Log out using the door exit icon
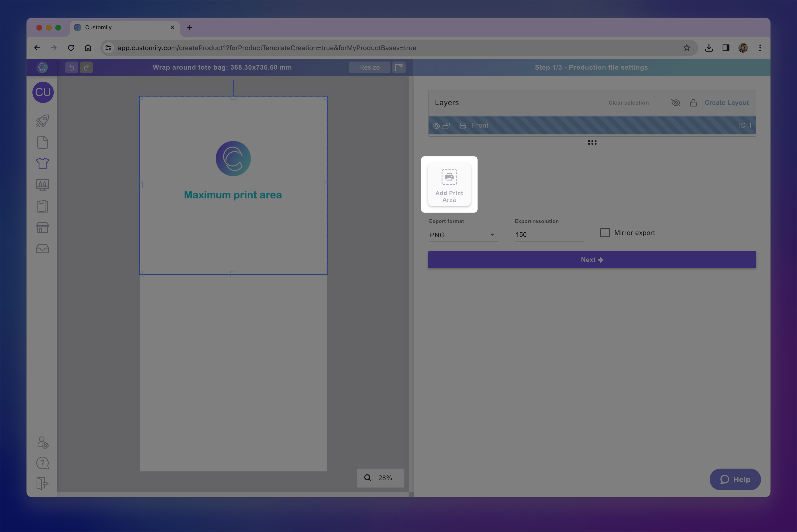 [x=42, y=483]
